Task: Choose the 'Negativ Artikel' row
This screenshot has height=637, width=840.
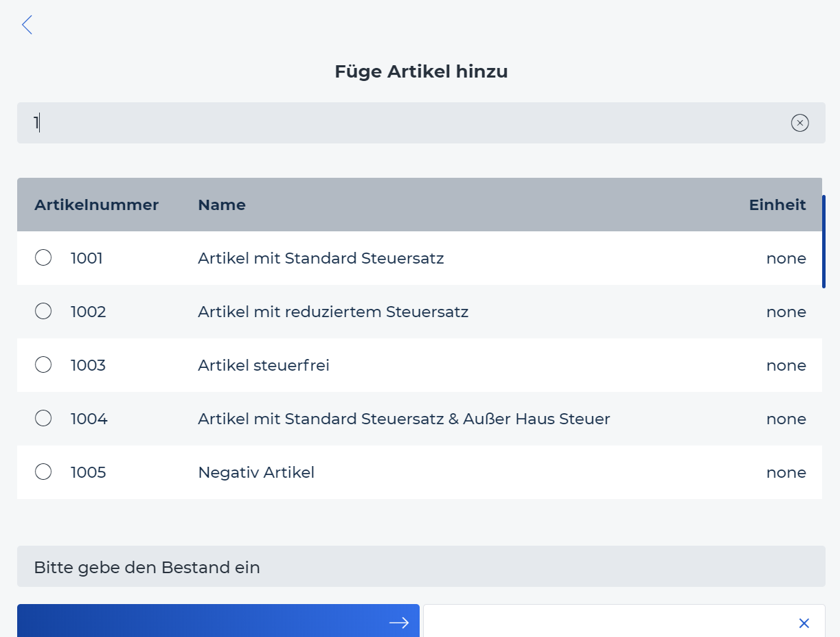Action: 420,472
